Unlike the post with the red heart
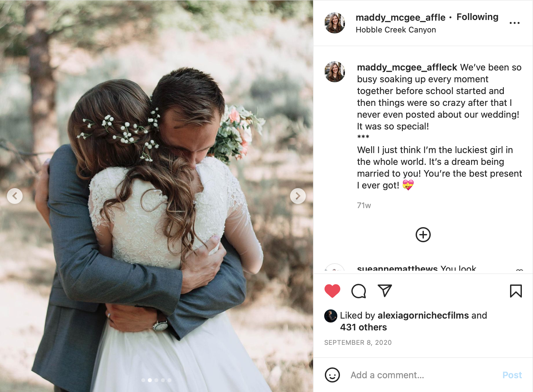The width and height of the screenshot is (533, 392). pos(332,291)
